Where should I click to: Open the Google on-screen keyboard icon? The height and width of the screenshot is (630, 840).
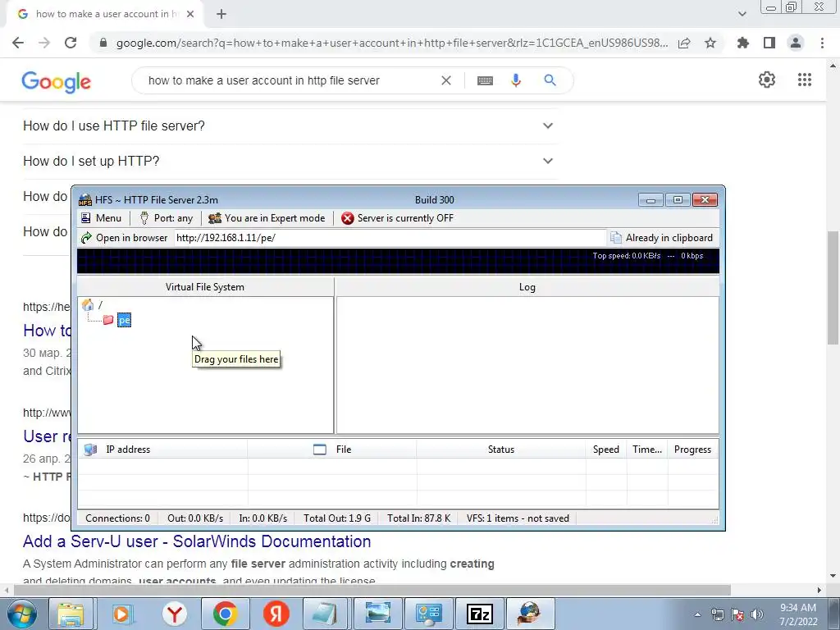(x=485, y=80)
